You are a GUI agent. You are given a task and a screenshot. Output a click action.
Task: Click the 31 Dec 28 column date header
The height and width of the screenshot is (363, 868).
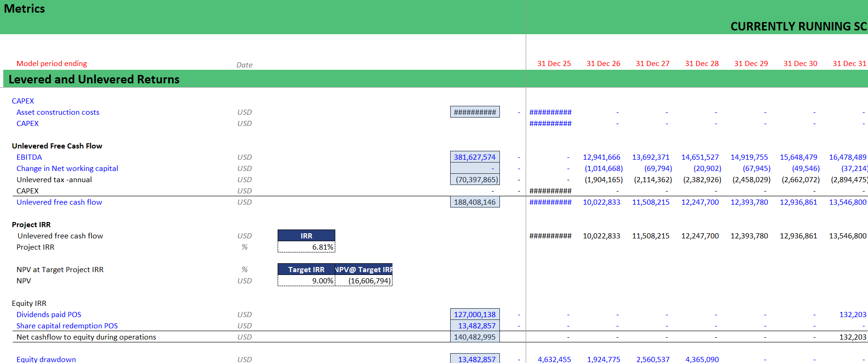tap(702, 63)
